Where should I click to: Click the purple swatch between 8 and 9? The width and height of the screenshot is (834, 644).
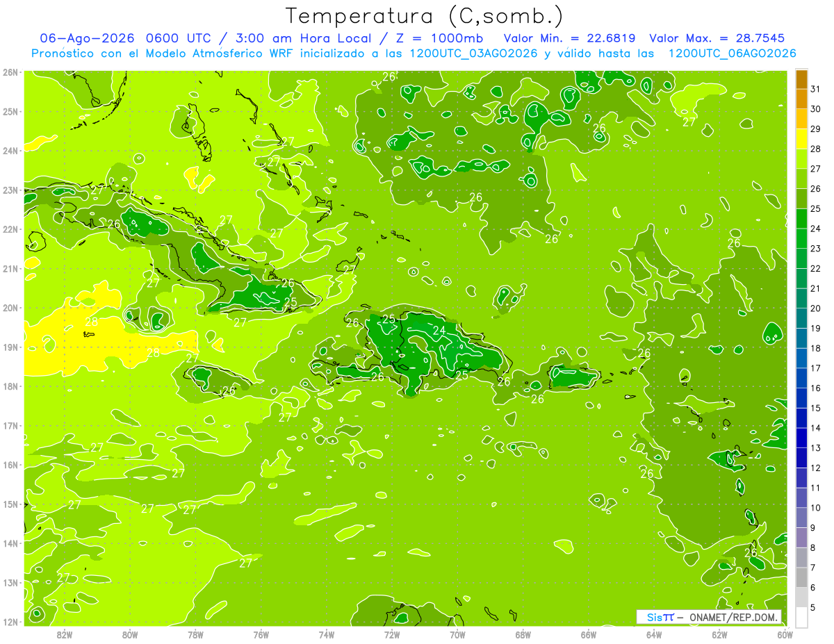tap(801, 538)
